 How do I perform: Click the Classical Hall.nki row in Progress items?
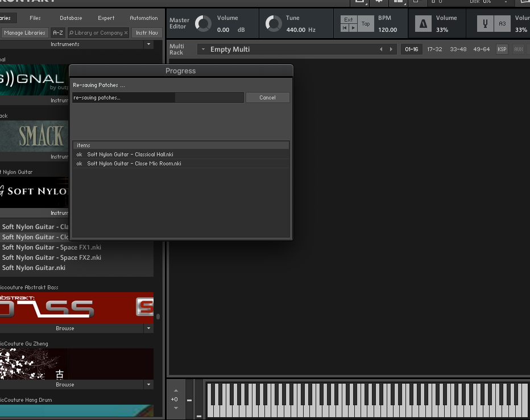click(181, 155)
